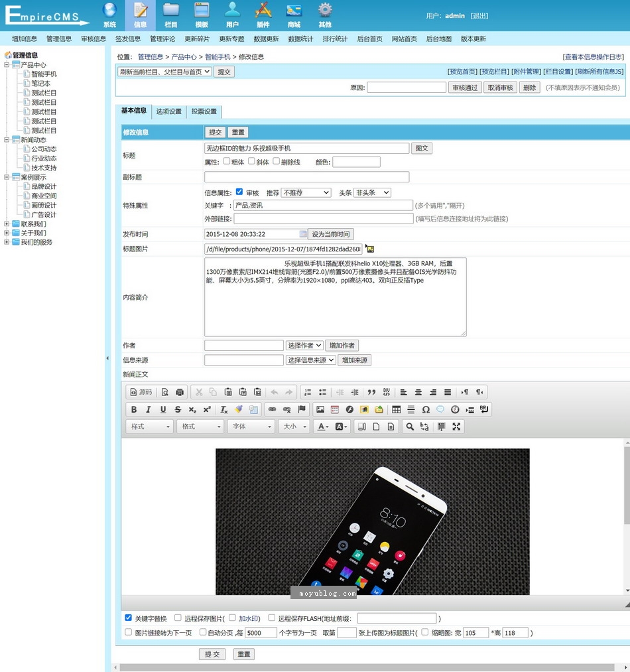Toggle the 关键字替换 checkbox

[128, 618]
